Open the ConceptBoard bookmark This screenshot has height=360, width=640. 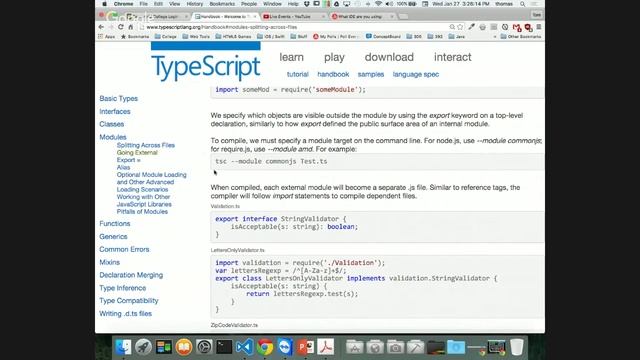click(x=383, y=36)
